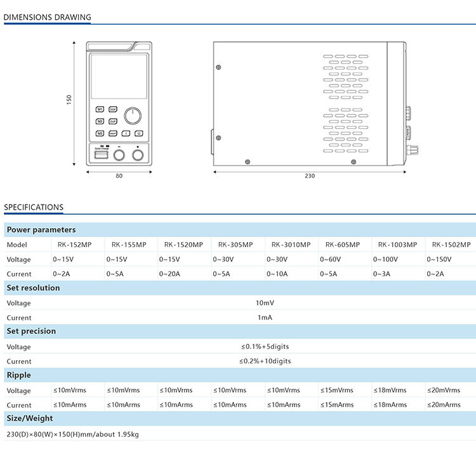
Task: Select model RK-1502MP column header
Action: [x=451, y=245]
